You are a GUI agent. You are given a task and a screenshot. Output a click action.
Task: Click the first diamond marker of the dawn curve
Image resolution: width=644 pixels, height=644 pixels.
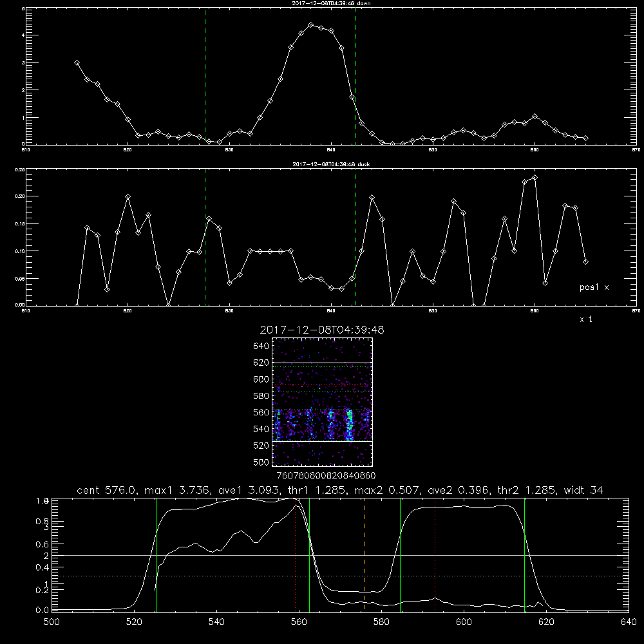point(77,63)
